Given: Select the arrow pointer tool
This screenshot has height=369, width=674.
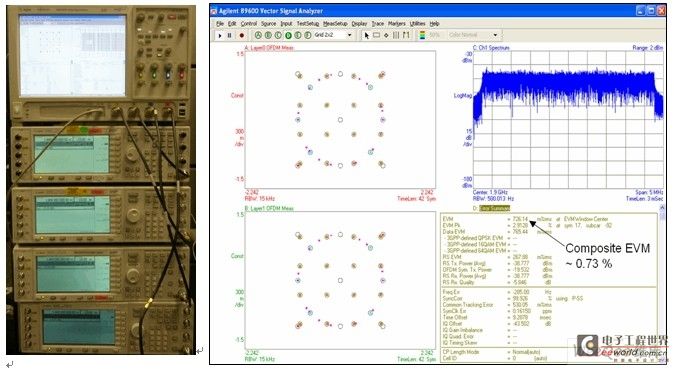Looking at the screenshot, I should (367, 35).
